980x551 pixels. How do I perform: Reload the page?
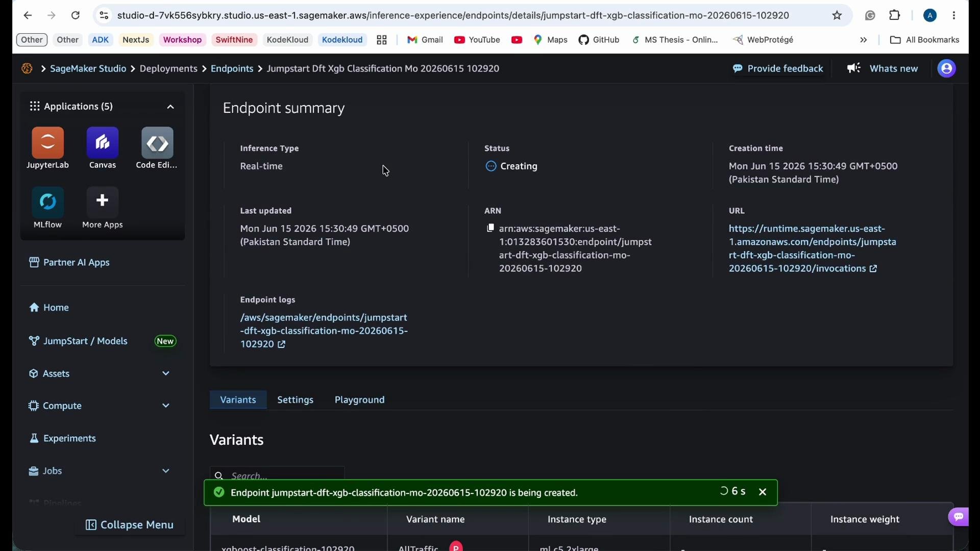click(76, 15)
